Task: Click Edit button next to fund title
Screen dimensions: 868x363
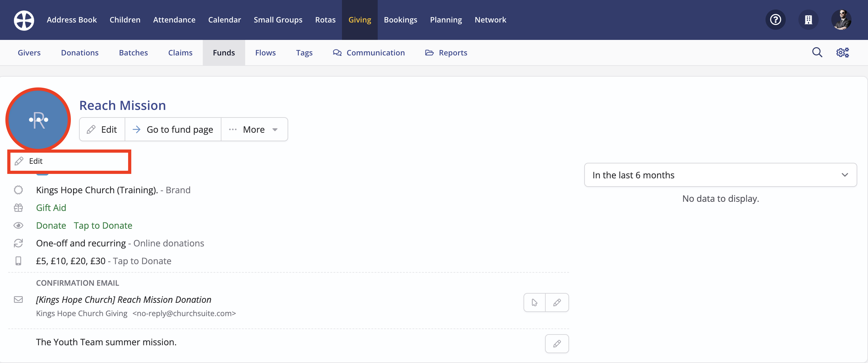Action: click(x=102, y=130)
